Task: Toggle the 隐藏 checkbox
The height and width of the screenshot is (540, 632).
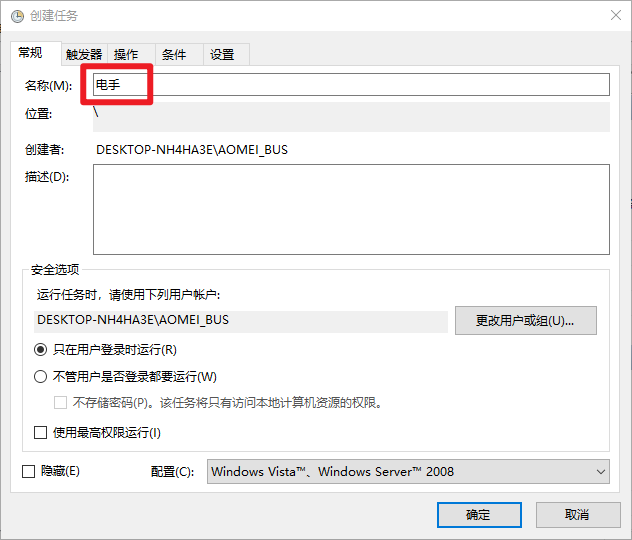Action: click(x=28, y=471)
